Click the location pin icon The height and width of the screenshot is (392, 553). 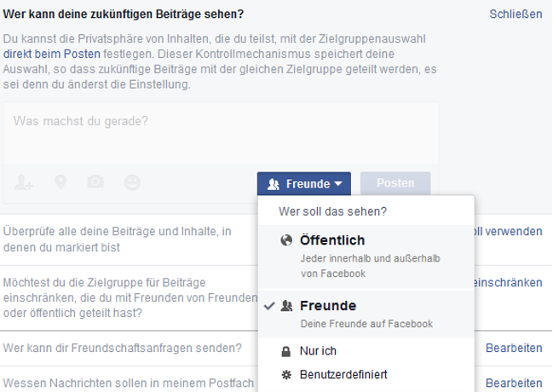tap(60, 182)
